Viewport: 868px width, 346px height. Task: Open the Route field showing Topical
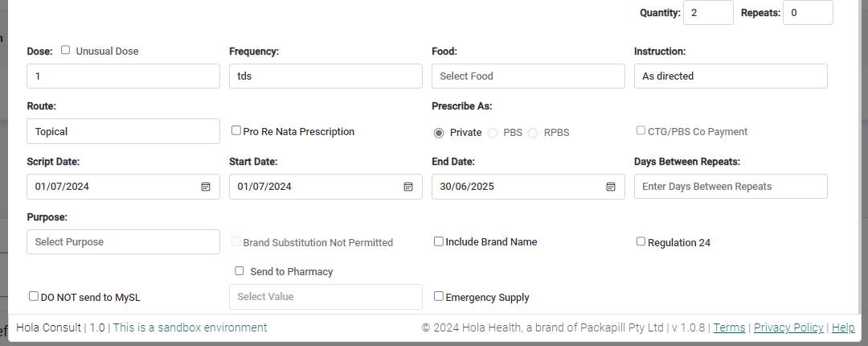tap(124, 131)
